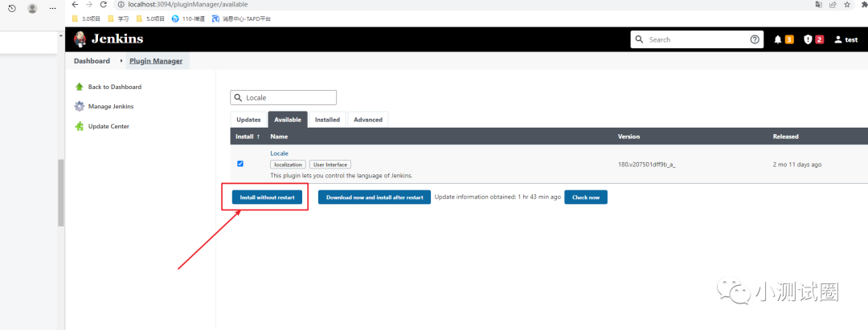Focus the plugin filter field containing Locale
Screen dimensions: 868x330
[x=284, y=97]
